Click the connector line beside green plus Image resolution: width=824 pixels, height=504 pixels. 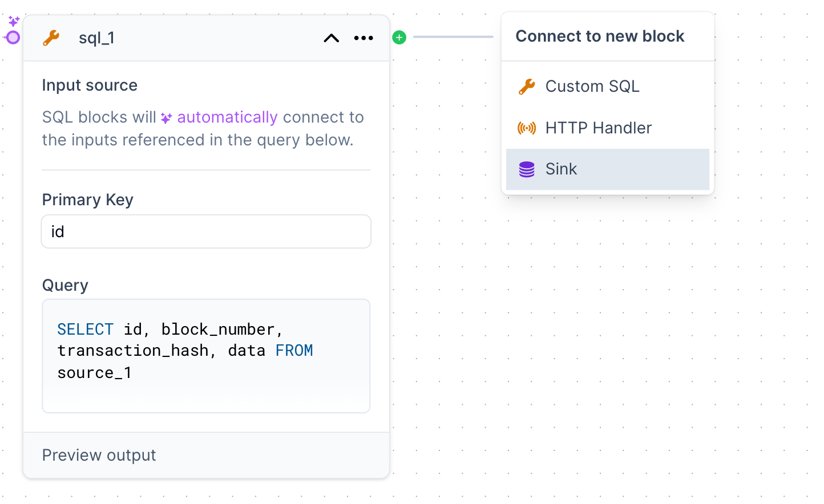click(453, 37)
